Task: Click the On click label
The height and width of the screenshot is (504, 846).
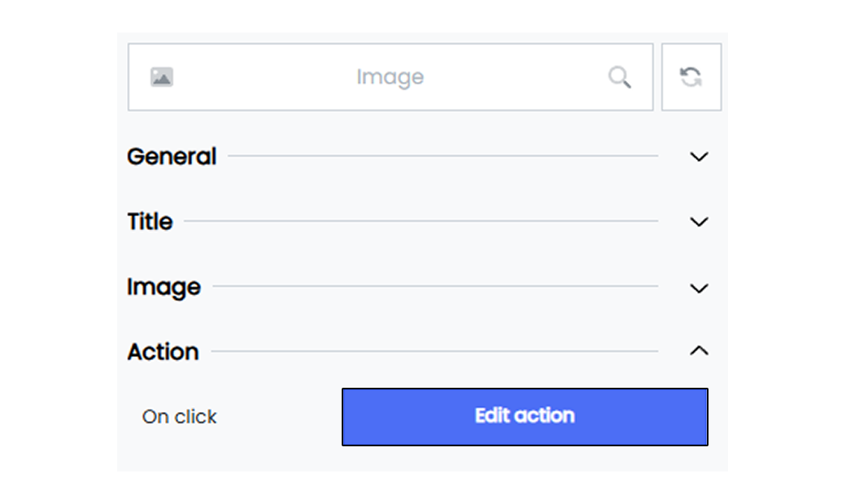Action: click(x=179, y=417)
